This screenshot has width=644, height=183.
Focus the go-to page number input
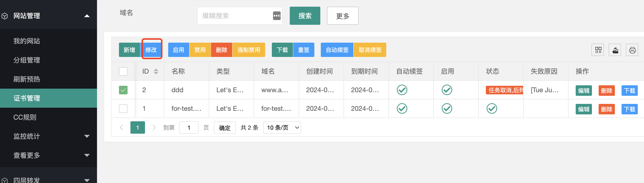pos(189,128)
